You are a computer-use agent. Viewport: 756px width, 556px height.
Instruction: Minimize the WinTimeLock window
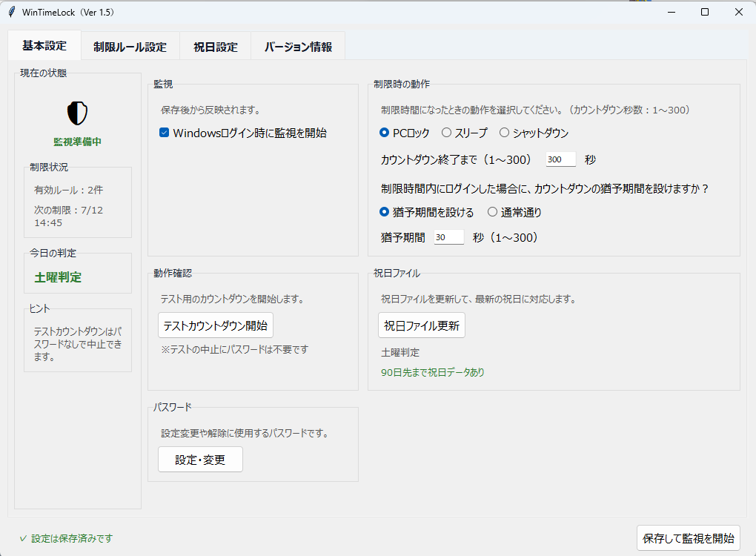click(672, 12)
